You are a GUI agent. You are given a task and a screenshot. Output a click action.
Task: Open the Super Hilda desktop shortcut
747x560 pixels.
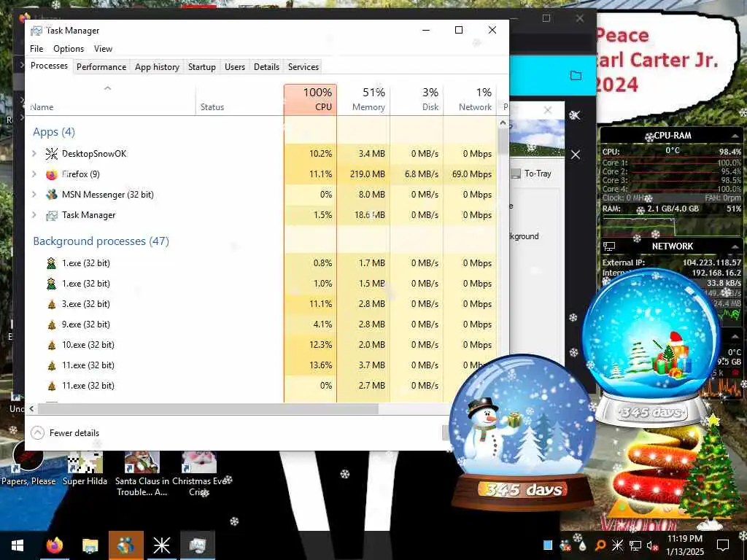[x=85, y=469]
